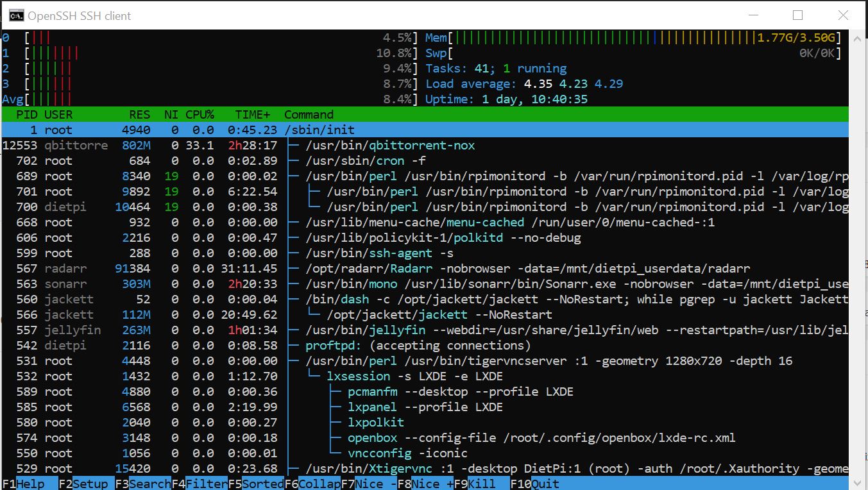Select the qbittorrent-nox process row
The image size is (868, 490).
pyautogui.click(x=425, y=146)
